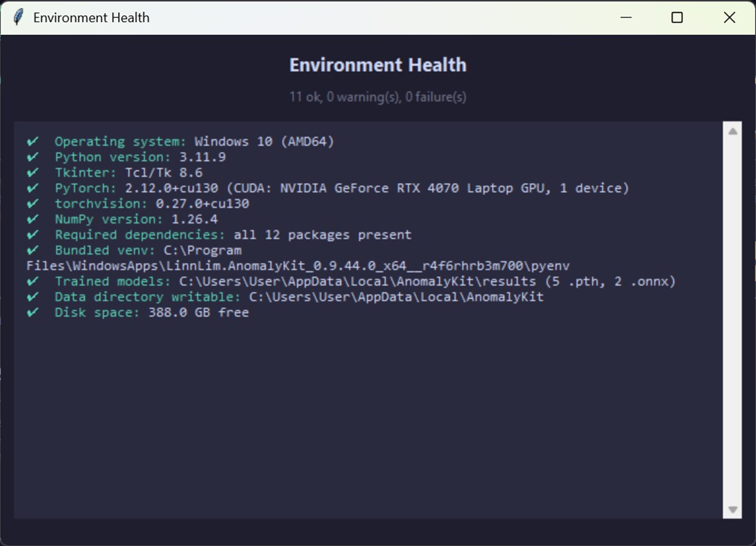Click the '388.0 GB free' value

click(x=198, y=312)
